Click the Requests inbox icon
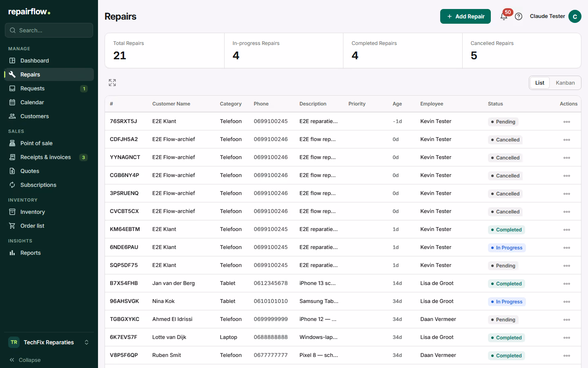 (12, 88)
